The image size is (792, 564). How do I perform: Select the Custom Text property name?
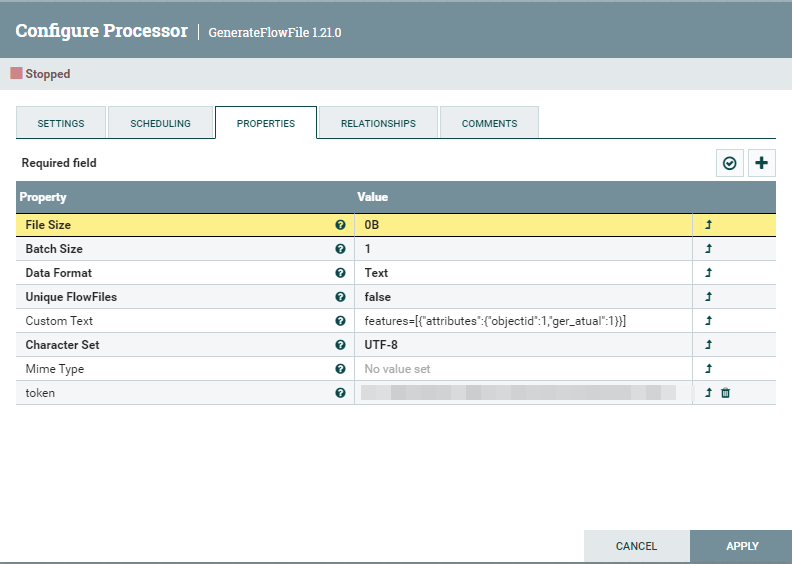59,321
